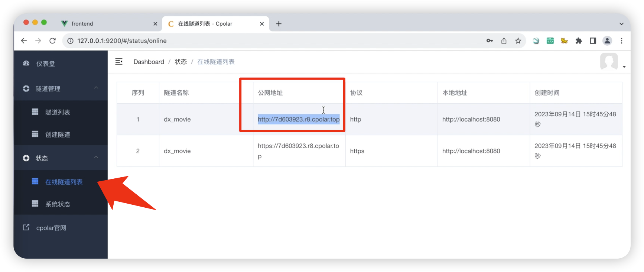Click dx_movie name in row 2
This screenshot has height=272, width=644.
177,151
